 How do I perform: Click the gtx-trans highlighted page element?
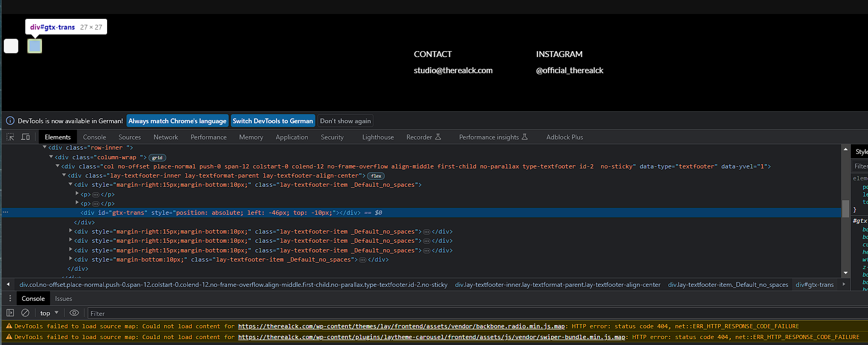click(34, 46)
